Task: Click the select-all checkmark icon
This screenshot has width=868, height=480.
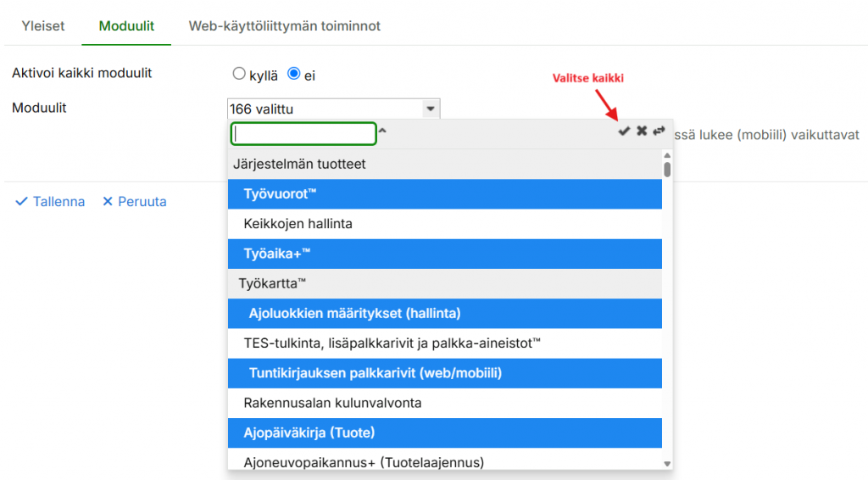Action: [624, 131]
